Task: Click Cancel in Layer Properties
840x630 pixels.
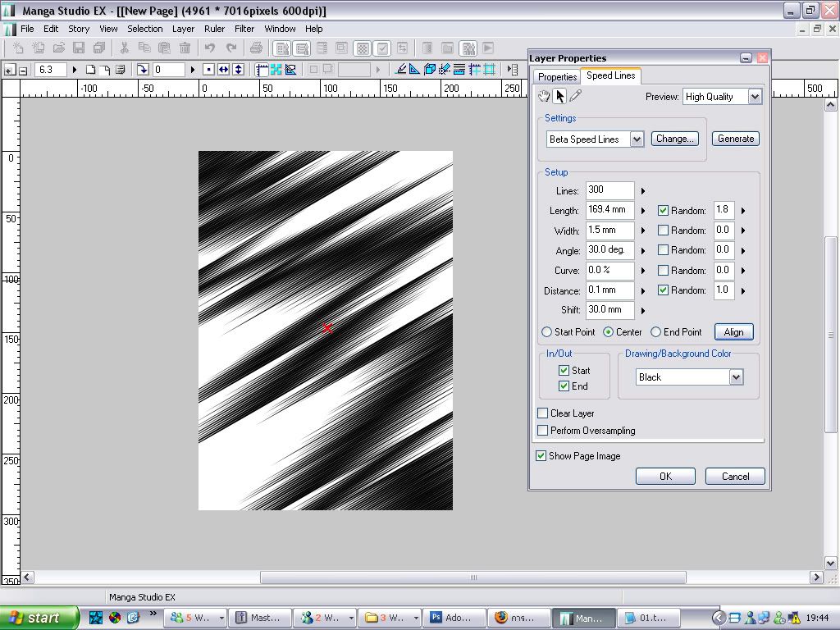Action: coord(735,477)
